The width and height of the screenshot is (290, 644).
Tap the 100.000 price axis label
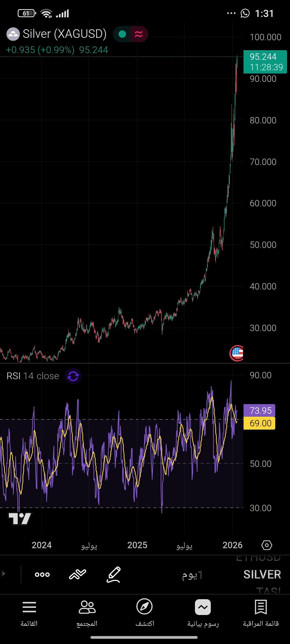coord(266,37)
